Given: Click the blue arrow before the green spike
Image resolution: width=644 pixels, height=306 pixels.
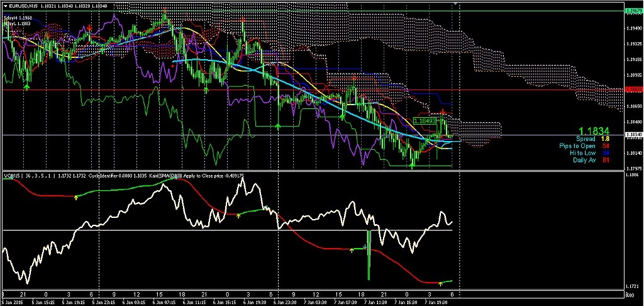Looking at the screenshot, I should 365,247.
